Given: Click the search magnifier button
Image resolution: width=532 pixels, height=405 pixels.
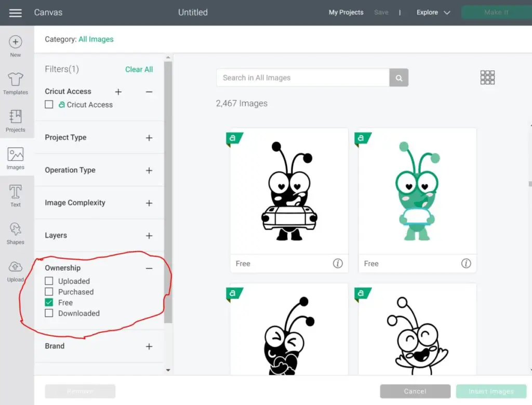Looking at the screenshot, I should (398, 78).
